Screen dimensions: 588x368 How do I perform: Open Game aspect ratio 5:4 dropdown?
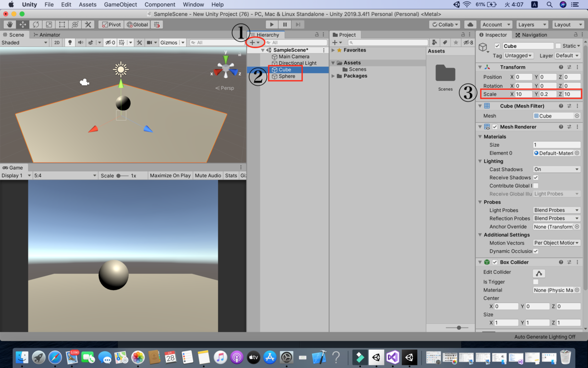65,176
